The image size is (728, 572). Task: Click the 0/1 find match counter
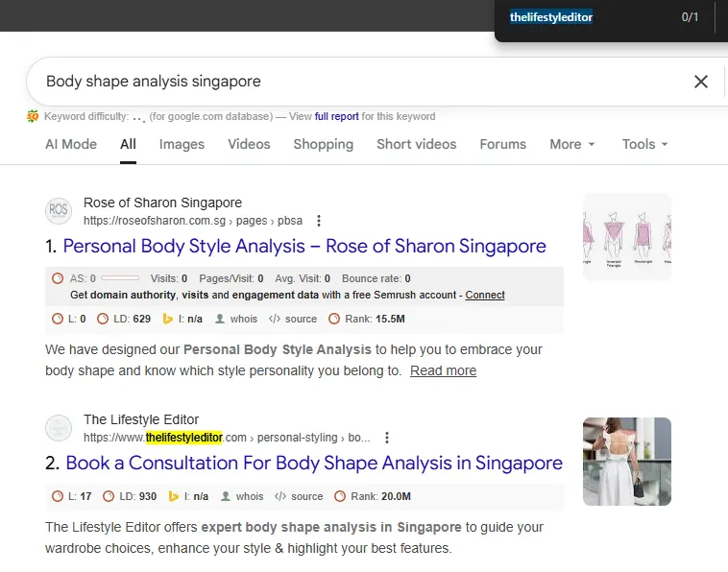[690, 17]
